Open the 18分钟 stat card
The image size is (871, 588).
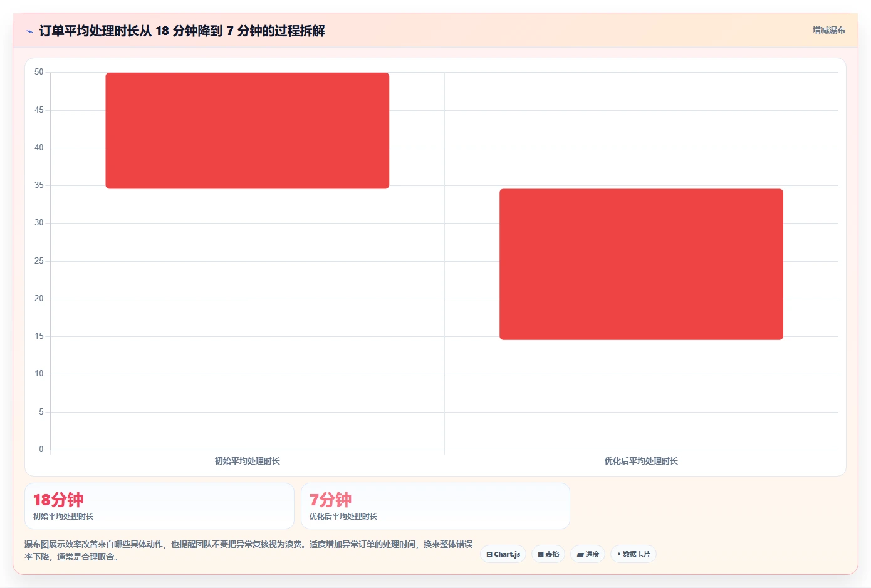[x=159, y=506]
